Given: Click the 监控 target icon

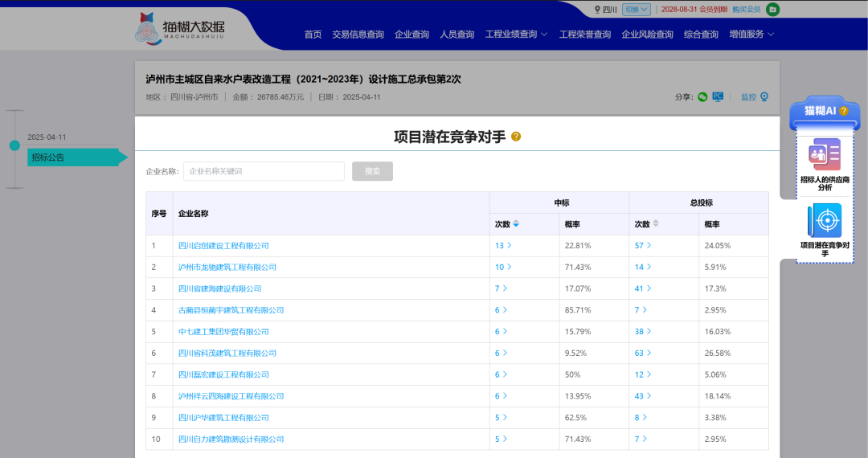Looking at the screenshot, I should (x=764, y=96).
